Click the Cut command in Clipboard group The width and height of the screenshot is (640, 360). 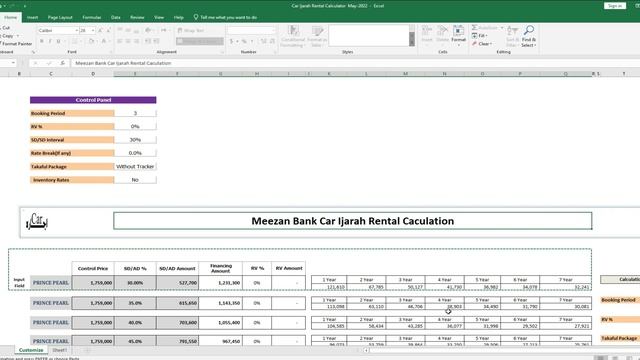click(5, 28)
